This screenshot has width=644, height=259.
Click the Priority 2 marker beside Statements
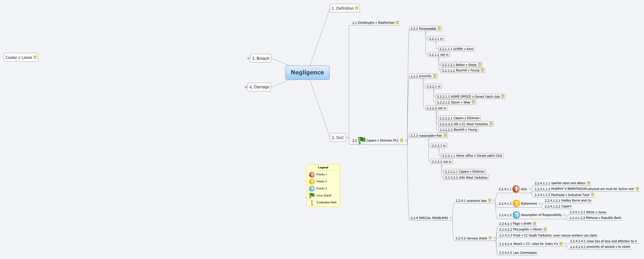516,204
